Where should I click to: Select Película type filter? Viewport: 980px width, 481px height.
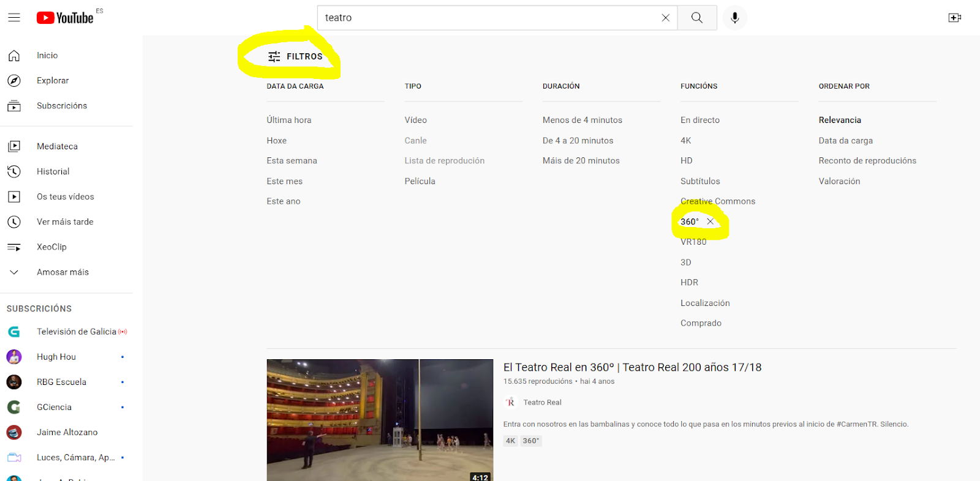420,181
